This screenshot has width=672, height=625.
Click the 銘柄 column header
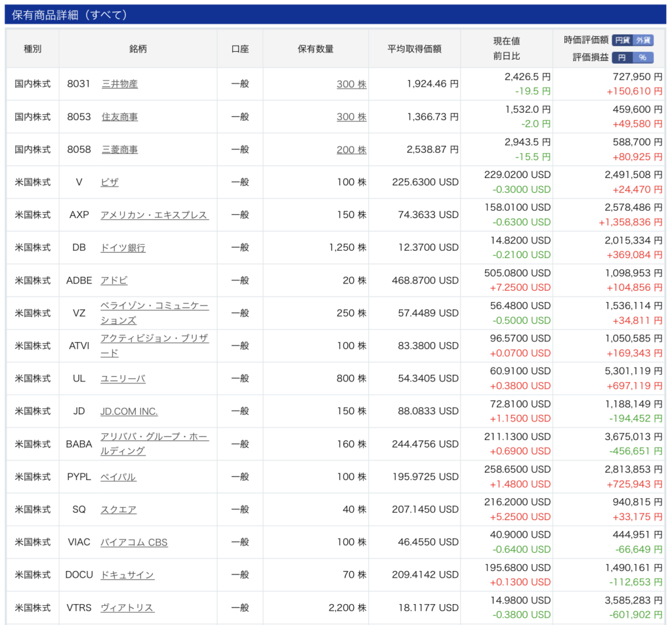(x=138, y=49)
